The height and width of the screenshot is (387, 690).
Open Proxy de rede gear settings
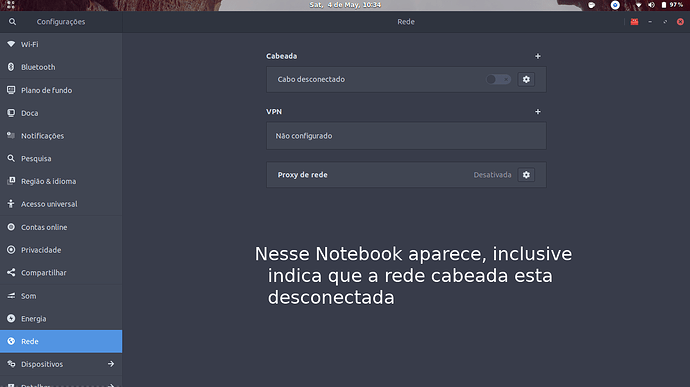pos(526,175)
